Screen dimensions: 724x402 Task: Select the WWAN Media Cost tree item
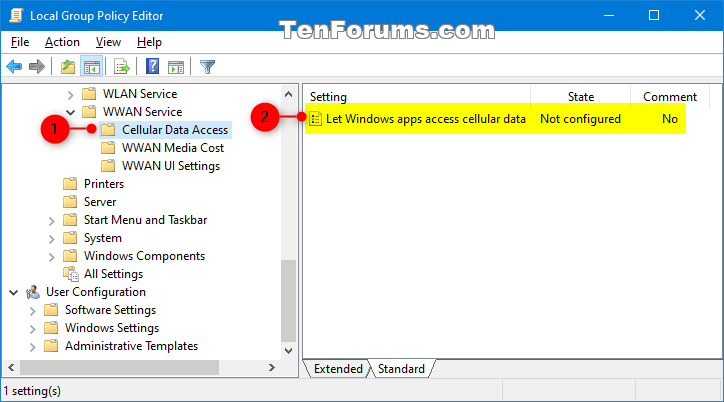click(173, 148)
